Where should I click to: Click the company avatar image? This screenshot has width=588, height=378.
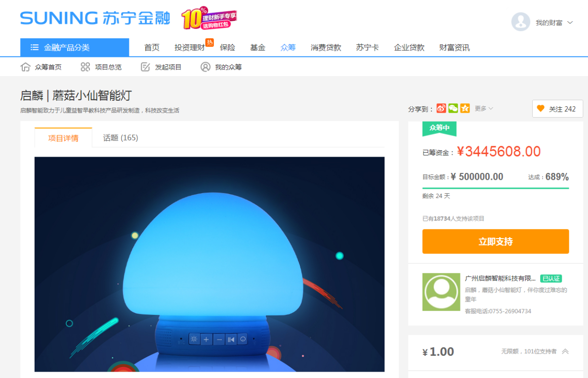tap(441, 292)
